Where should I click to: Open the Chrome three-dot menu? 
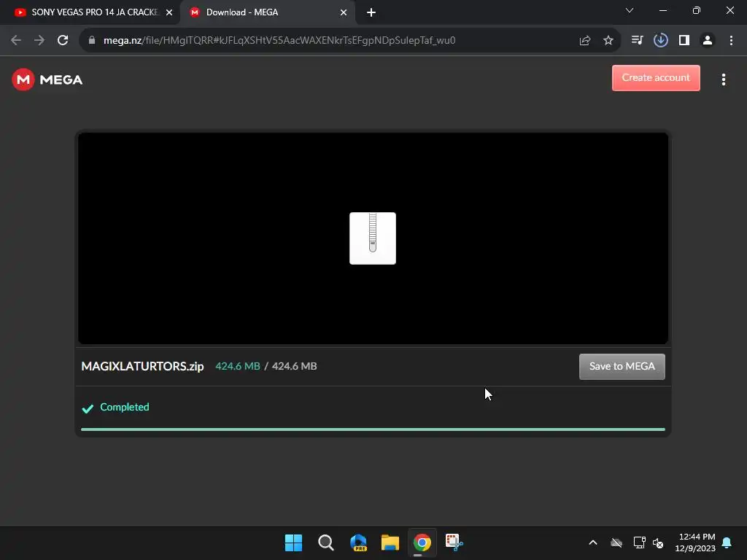[x=731, y=41]
